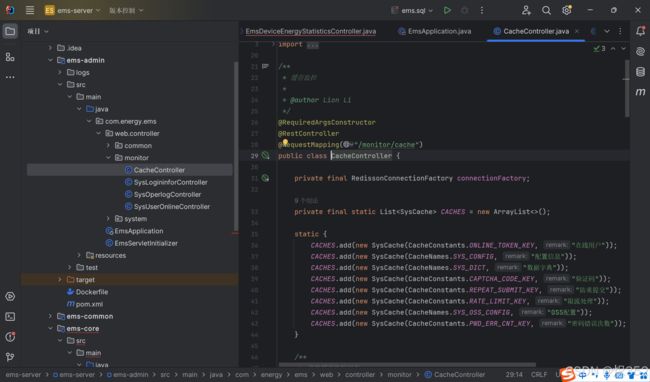Open IDE settings gear icon
Viewport: 650px width, 382px height.
coord(566,10)
